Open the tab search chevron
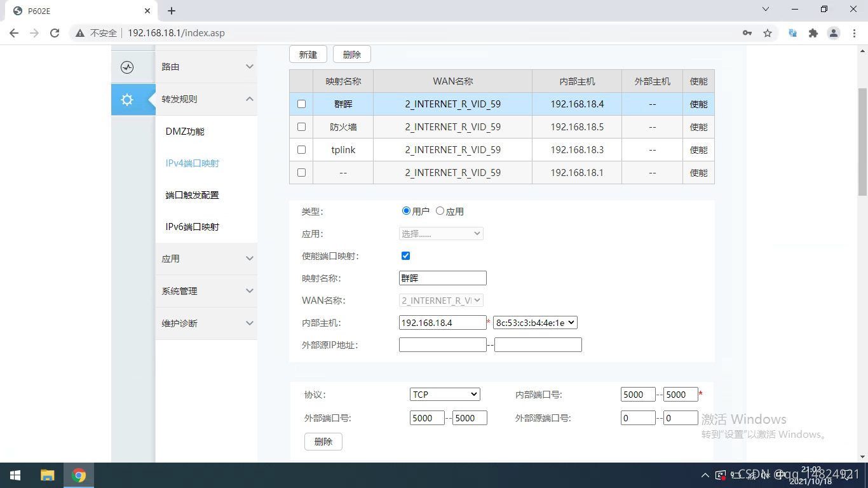Viewport: 868px width, 488px height. (766, 10)
